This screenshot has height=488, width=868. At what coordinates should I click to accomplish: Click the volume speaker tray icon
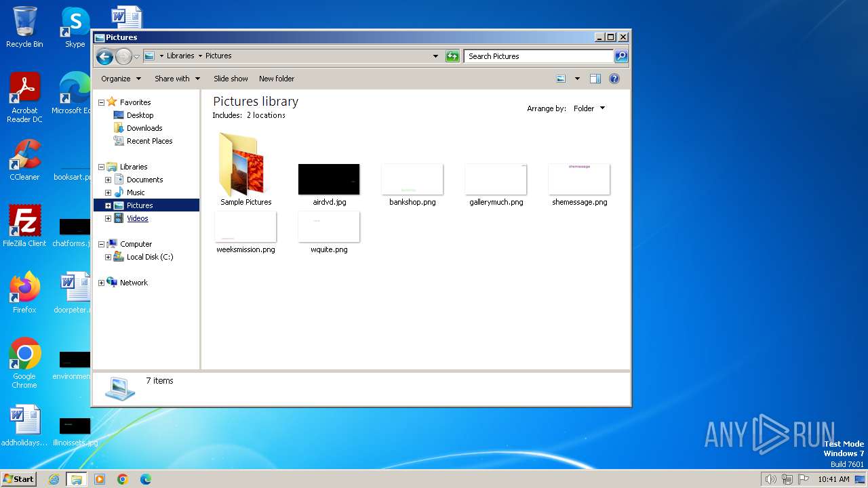[771, 479]
